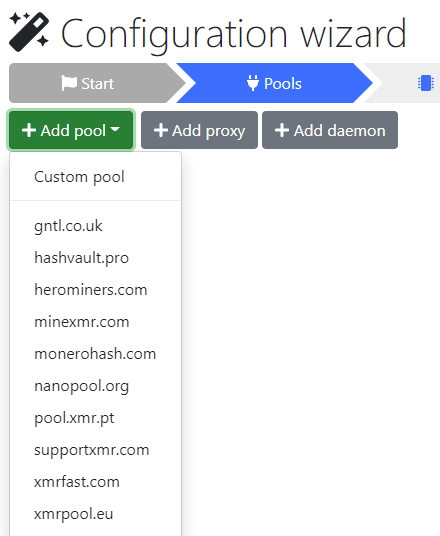Select gntl.co.uk pool
The height and width of the screenshot is (536, 440).
coord(95,226)
